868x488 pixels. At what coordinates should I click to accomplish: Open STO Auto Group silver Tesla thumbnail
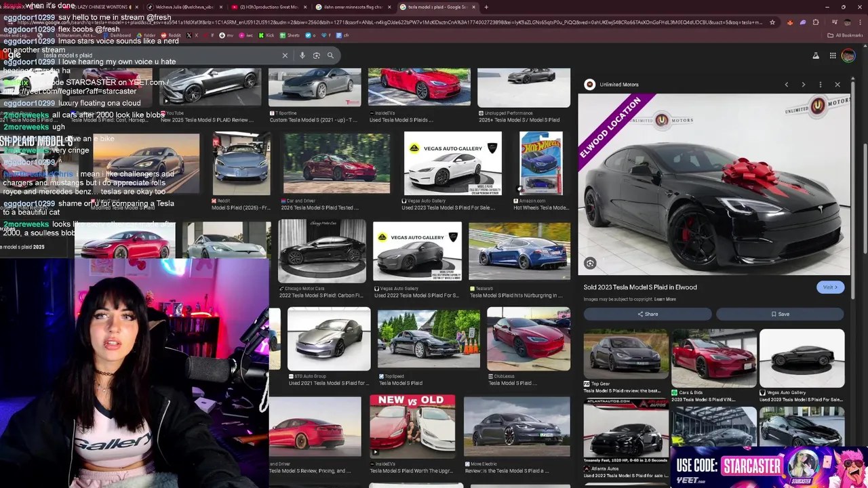329,339
